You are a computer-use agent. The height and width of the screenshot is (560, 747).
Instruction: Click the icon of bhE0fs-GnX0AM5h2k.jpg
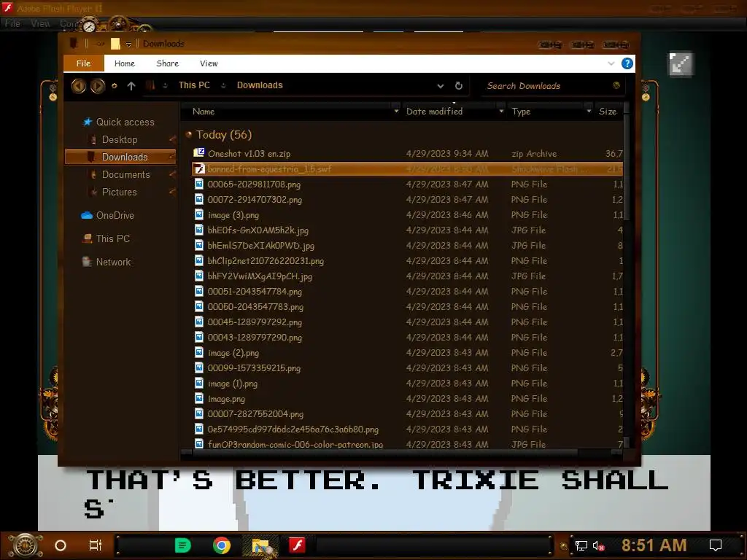pos(199,230)
